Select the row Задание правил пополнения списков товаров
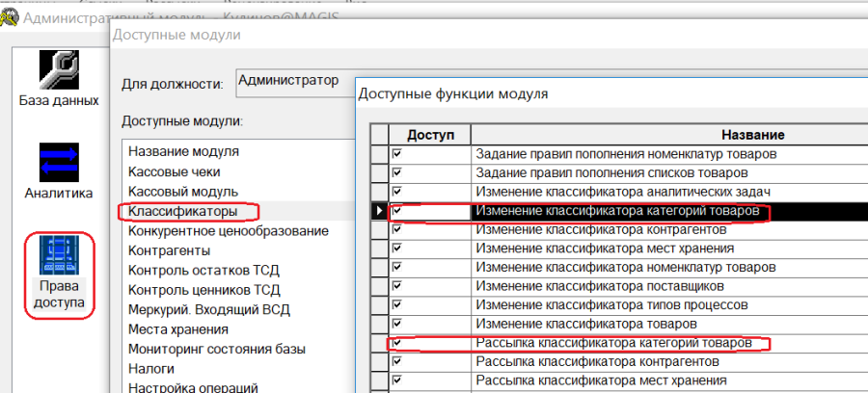The height and width of the screenshot is (393, 868). coord(612,172)
